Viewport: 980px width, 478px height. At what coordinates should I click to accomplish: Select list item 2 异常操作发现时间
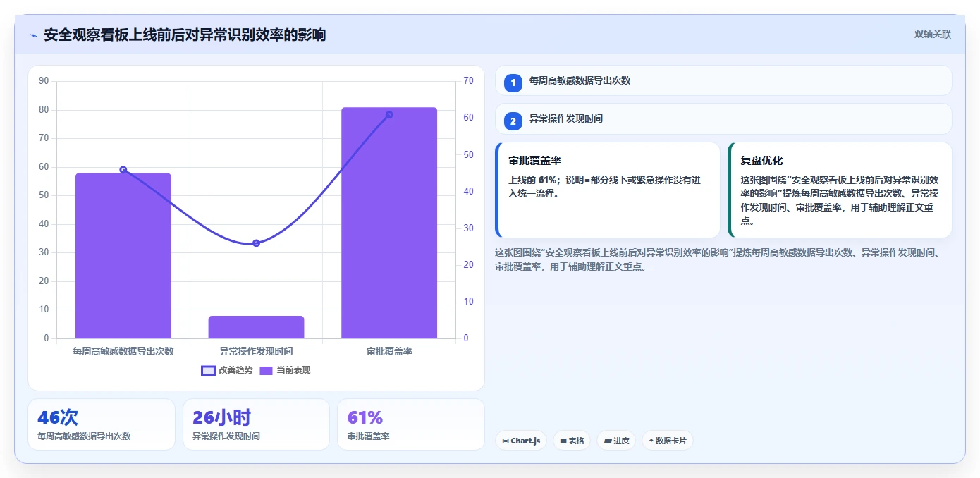tap(723, 119)
